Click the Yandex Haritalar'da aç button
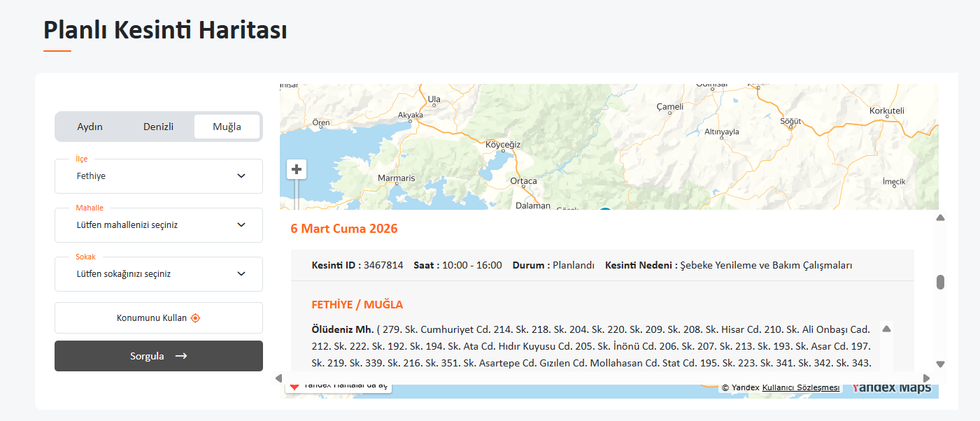This screenshot has width=980, height=421. [x=339, y=386]
